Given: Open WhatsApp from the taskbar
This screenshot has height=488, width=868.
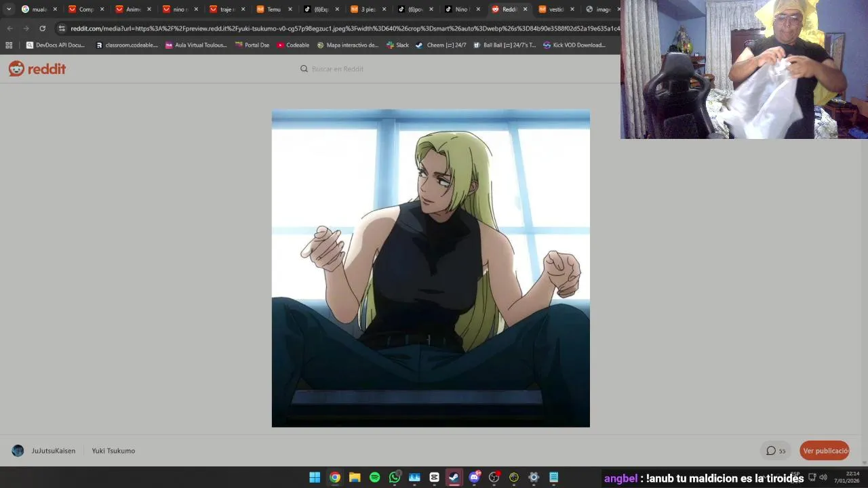Looking at the screenshot, I should point(395,477).
